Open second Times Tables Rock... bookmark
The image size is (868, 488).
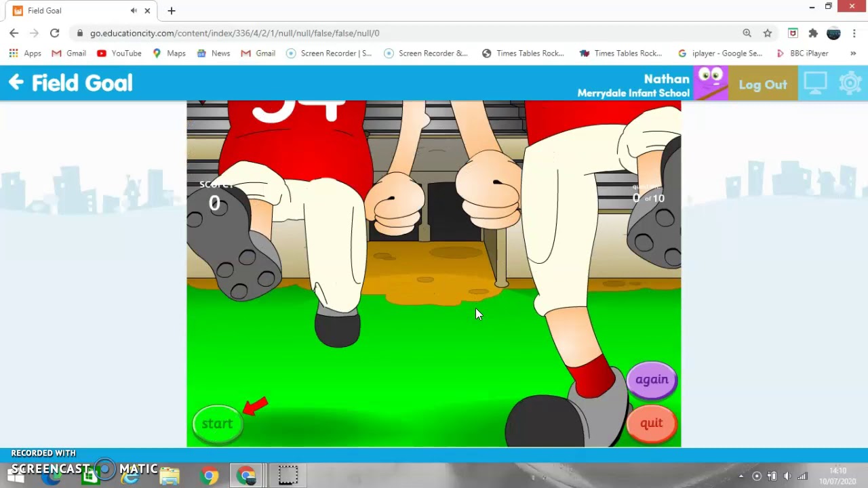[x=620, y=53]
